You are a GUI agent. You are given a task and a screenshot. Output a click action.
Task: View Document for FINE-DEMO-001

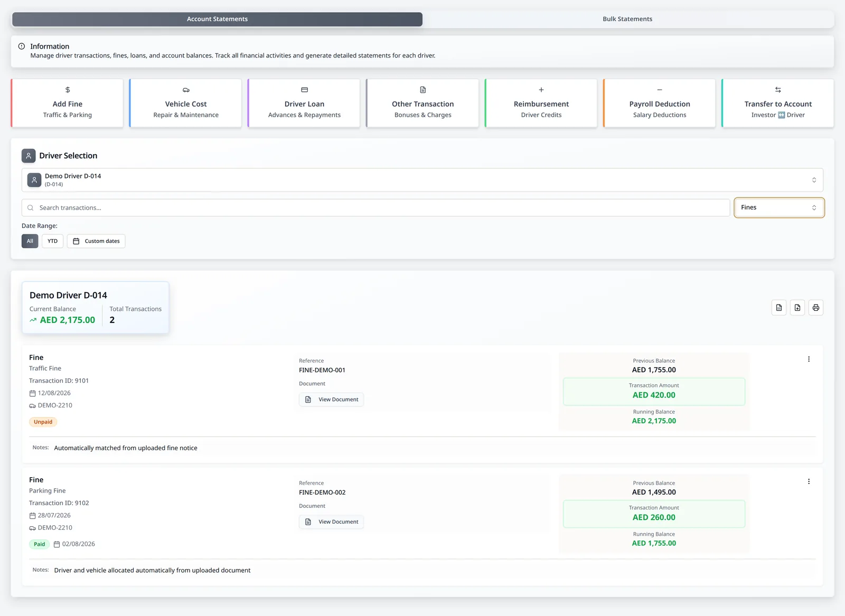[331, 400]
